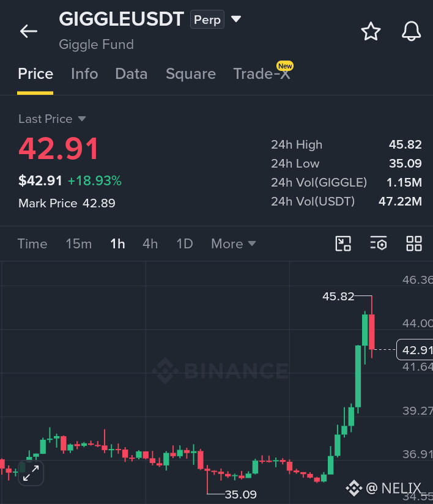Select the 1h chart interval

[x=117, y=243]
